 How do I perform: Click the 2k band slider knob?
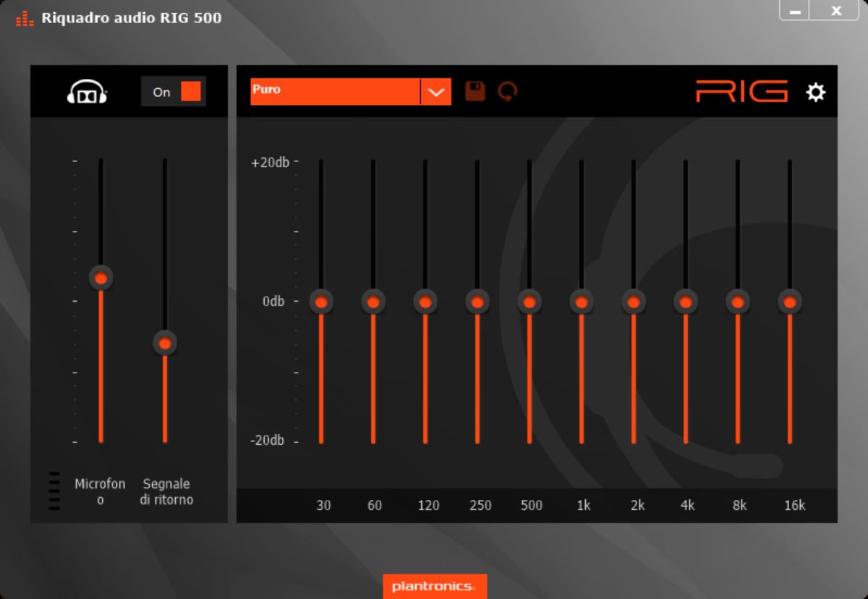pyautogui.click(x=634, y=302)
